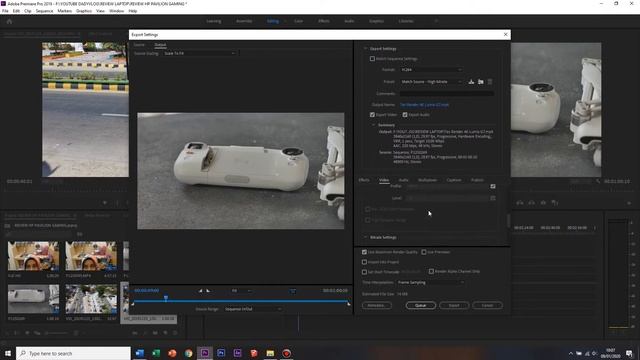Screen dimensions: 640x360
Task: Open the Source Scaling dropdown
Action: point(200,53)
